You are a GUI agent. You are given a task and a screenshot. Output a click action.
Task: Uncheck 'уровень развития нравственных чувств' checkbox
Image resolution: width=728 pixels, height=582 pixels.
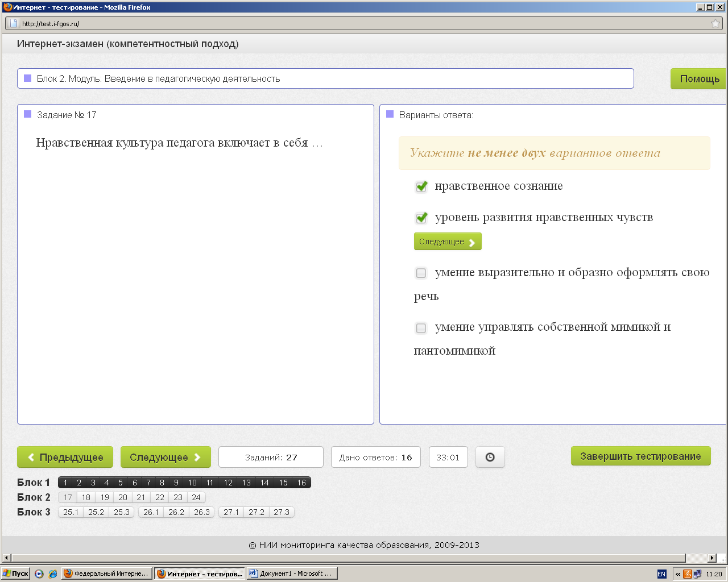pyautogui.click(x=421, y=218)
